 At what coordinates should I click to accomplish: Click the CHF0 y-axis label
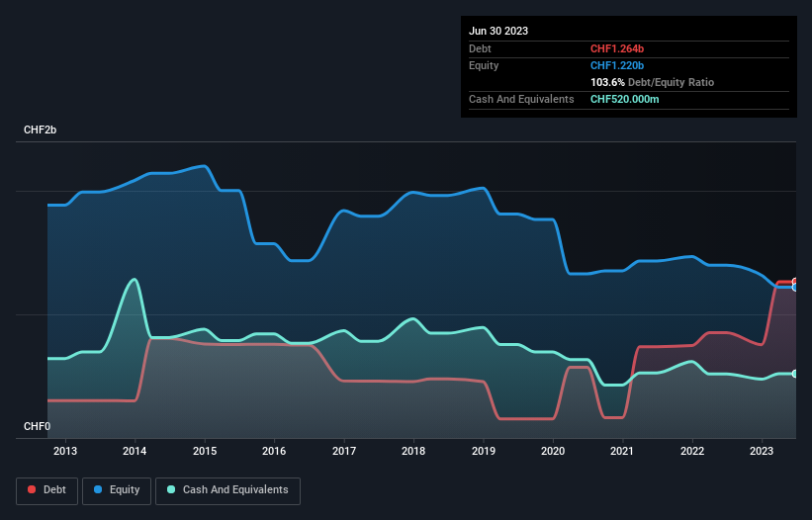[38, 426]
